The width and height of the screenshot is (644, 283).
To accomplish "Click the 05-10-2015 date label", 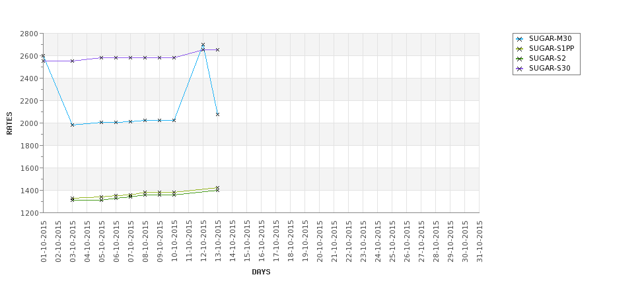I will pos(102,241).
